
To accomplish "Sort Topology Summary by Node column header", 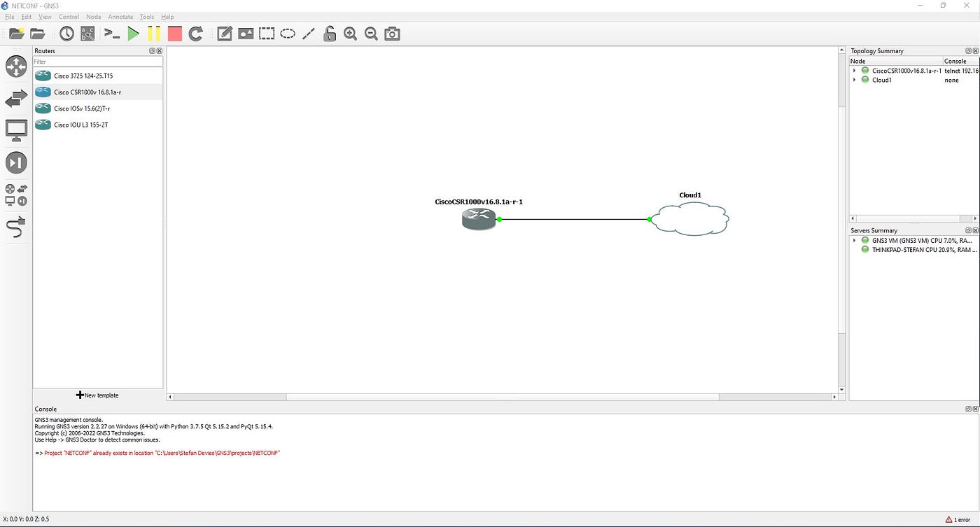I will pos(895,61).
